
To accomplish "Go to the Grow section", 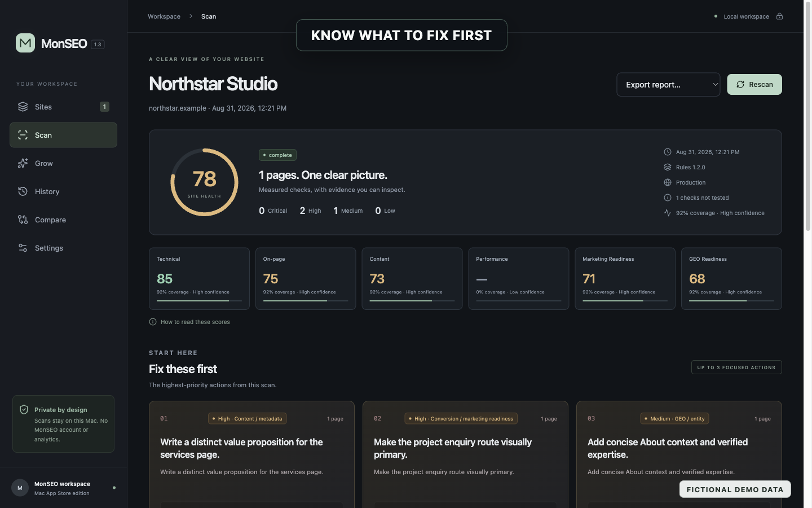I will 63,163.
